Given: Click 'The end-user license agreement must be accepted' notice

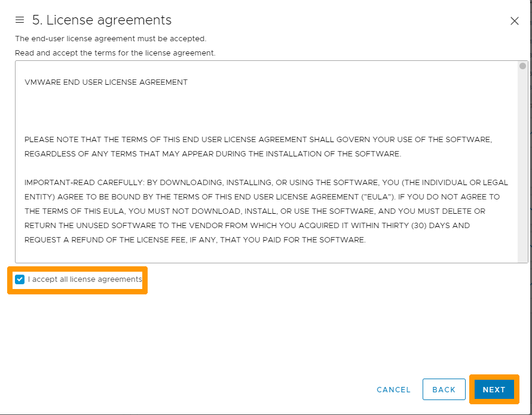Looking at the screenshot, I should point(111,39).
